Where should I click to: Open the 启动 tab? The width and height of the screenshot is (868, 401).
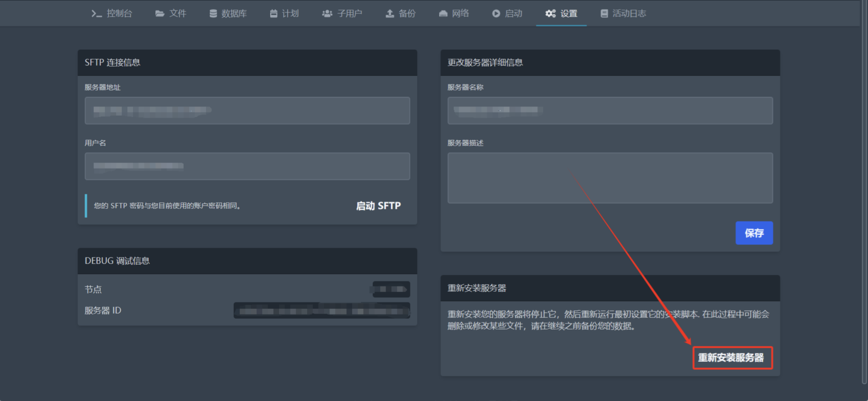tap(507, 13)
